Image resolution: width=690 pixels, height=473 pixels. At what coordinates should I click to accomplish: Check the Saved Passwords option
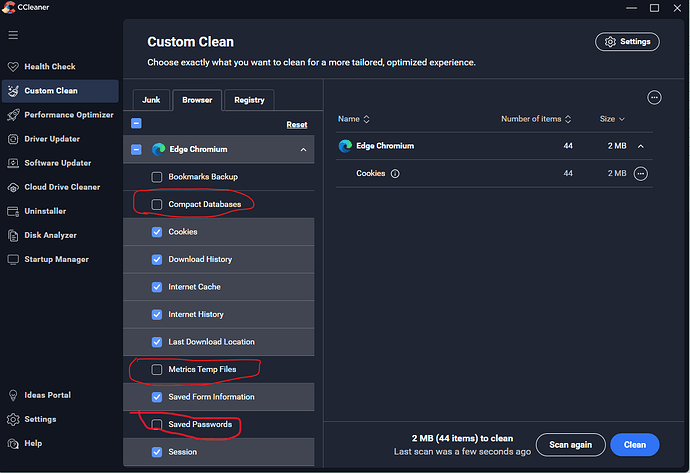(x=157, y=425)
